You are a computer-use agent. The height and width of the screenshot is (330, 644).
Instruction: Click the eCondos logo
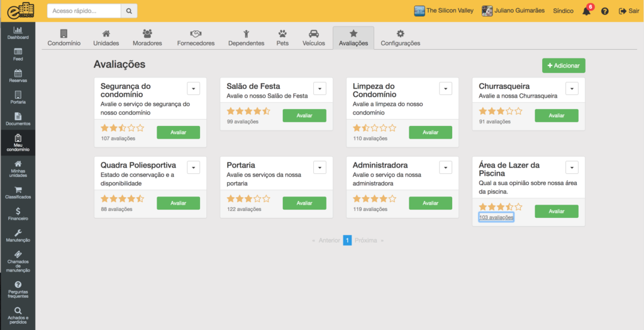point(21,11)
